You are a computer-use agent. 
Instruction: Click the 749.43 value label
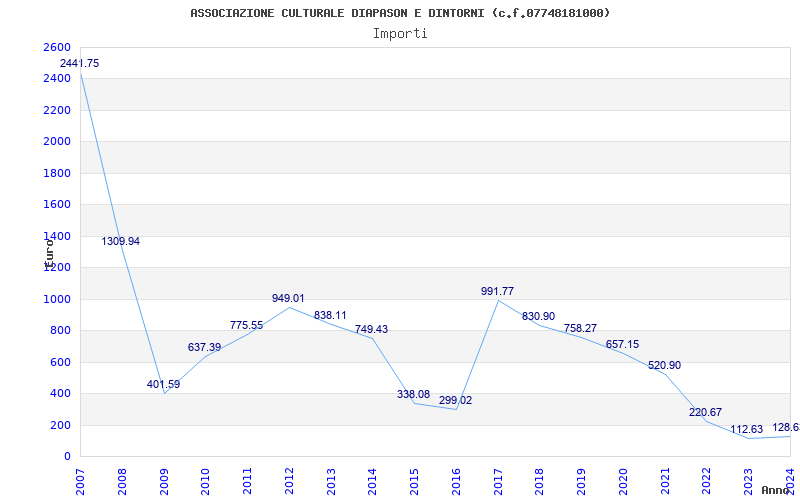click(x=371, y=330)
